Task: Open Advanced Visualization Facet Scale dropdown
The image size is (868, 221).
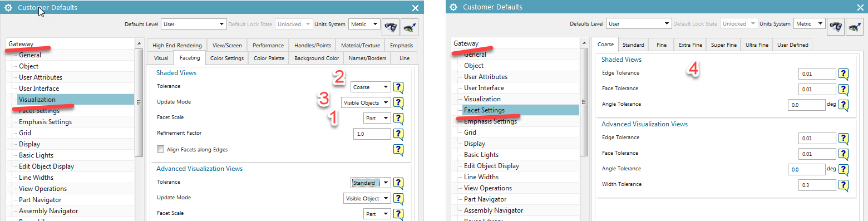Action: pyautogui.click(x=377, y=214)
